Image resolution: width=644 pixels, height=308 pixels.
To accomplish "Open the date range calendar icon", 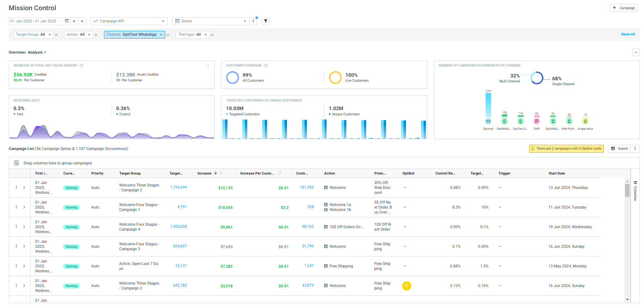I will click(x=67, y=21).
